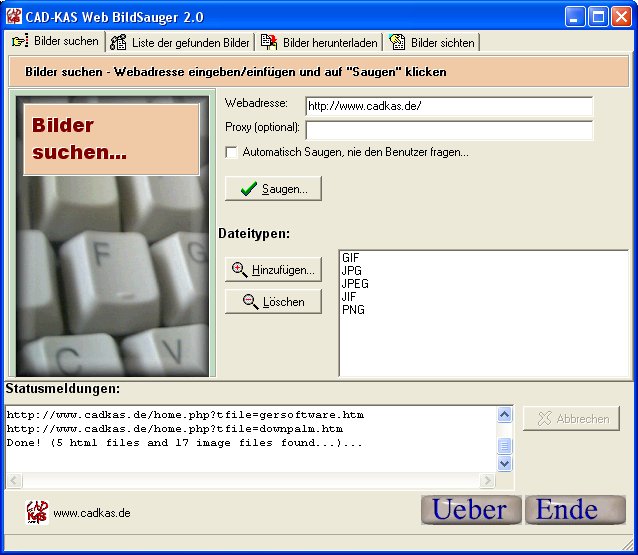Click the green checkmark on Saugen button

(249, 189)
